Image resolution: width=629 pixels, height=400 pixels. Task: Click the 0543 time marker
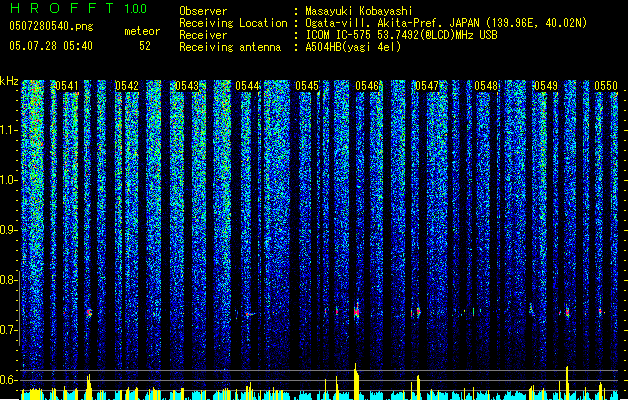click(x=187, y=86)
